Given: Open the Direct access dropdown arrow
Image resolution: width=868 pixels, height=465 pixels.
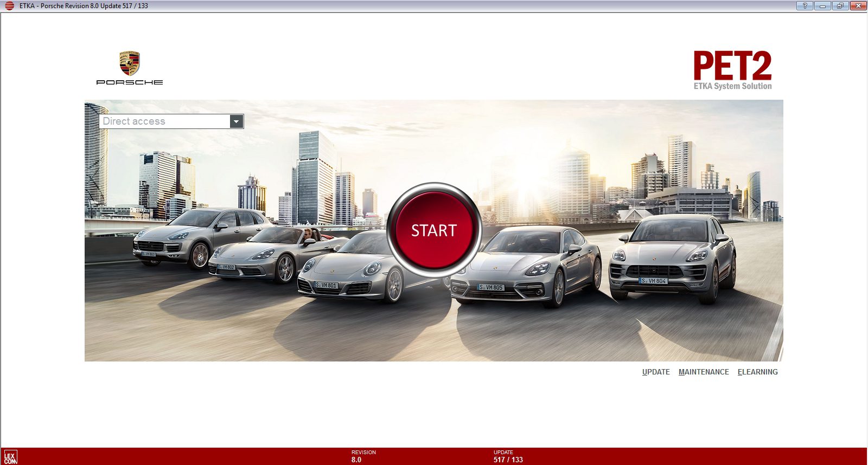Looking at the screenshot, I should 236,121.
